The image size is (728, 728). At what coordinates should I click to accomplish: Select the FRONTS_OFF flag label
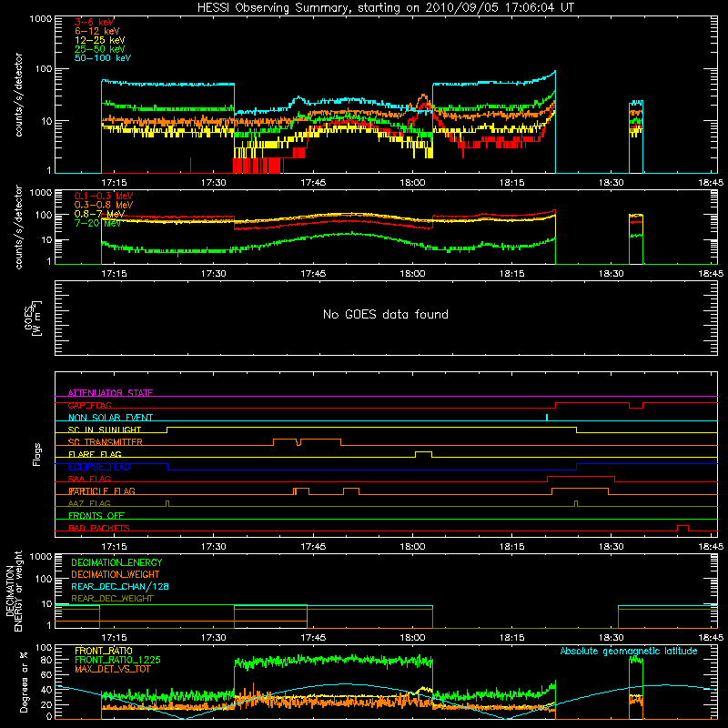click(x=96, y=515)
